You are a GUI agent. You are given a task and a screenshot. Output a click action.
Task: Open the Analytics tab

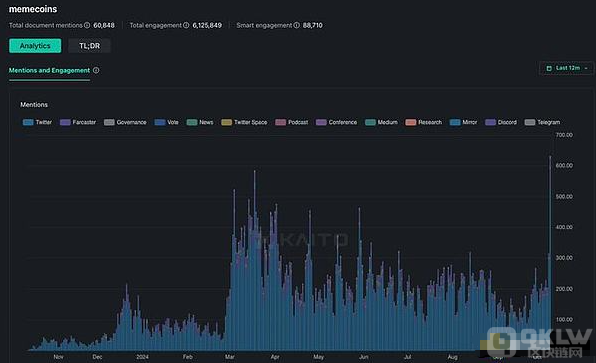[x=35, y=46]
